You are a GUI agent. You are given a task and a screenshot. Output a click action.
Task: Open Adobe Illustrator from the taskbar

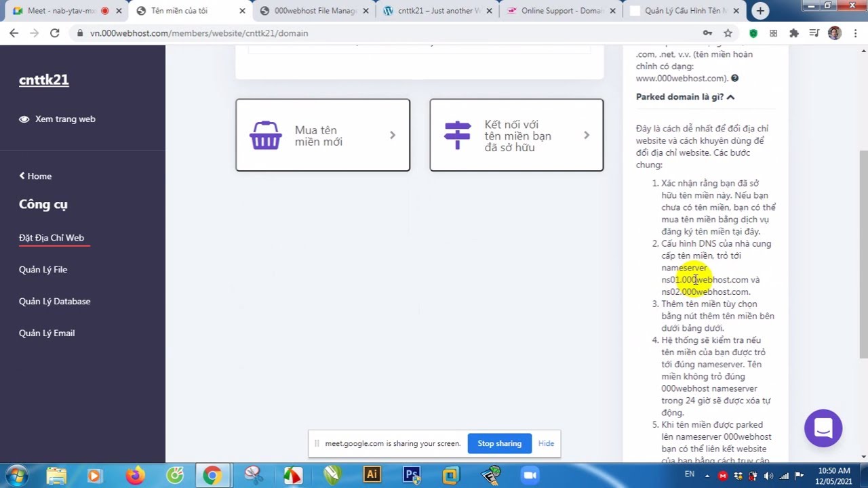[372, 475]
